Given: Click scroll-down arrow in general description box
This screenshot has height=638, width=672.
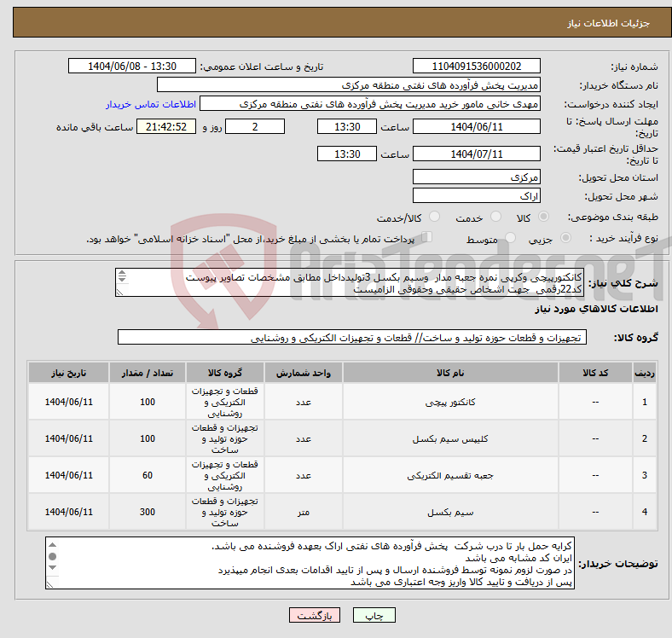Looking at the screenshot, I should (121, 281).
